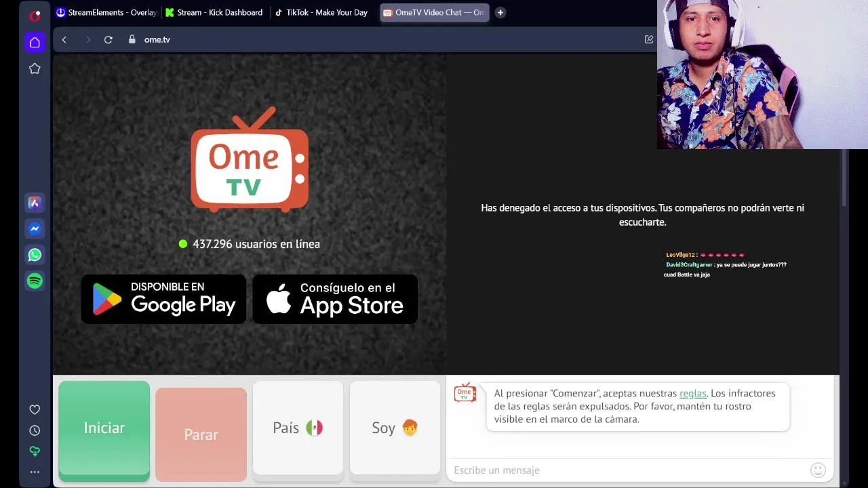The width and height of the screenshot is (868, 488).
Task: Open Spotify in the sidebar
Action: click(35, 281)
